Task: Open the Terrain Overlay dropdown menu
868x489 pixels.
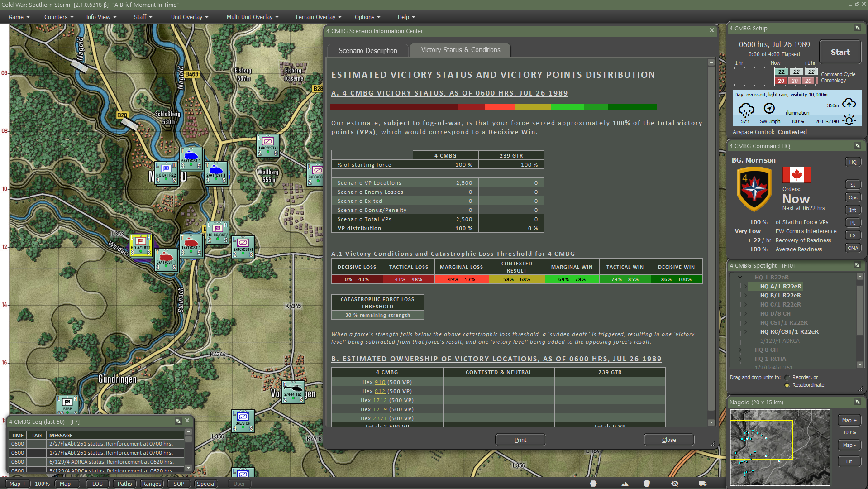Action: pyautogui.click(x=318, y=17)
